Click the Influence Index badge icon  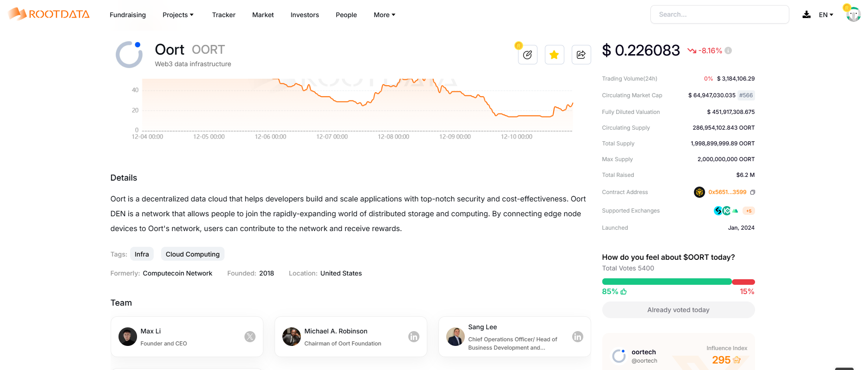coord(737,360)
